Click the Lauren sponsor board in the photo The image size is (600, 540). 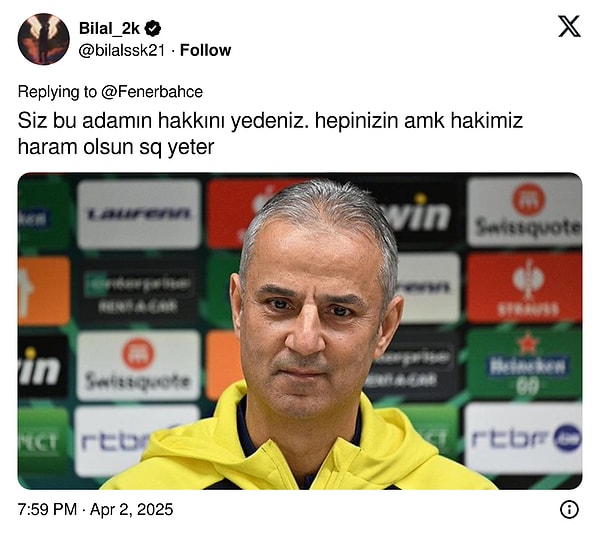(x=139, y=214)
